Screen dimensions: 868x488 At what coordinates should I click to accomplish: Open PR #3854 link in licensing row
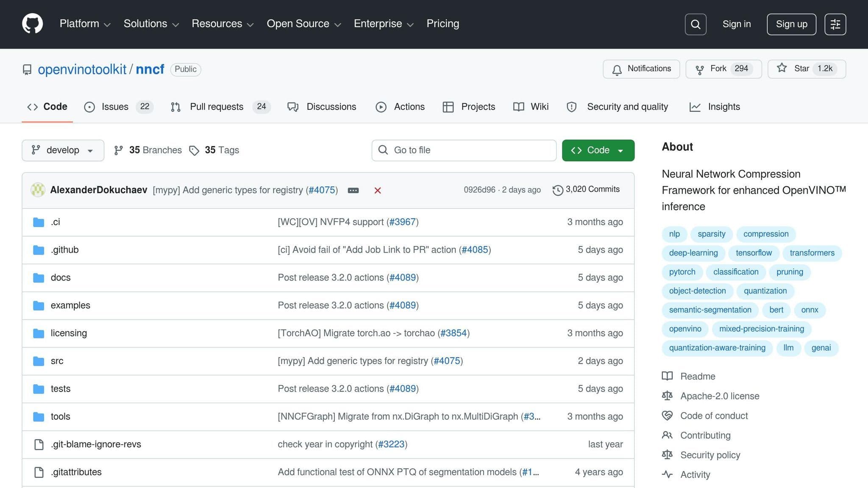point(453,333)
